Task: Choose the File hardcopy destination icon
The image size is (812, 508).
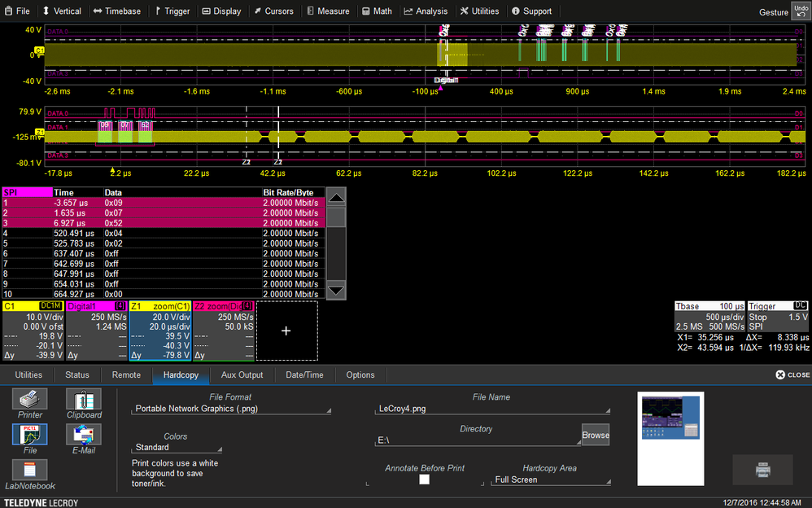Action: [x=29, y=434]
